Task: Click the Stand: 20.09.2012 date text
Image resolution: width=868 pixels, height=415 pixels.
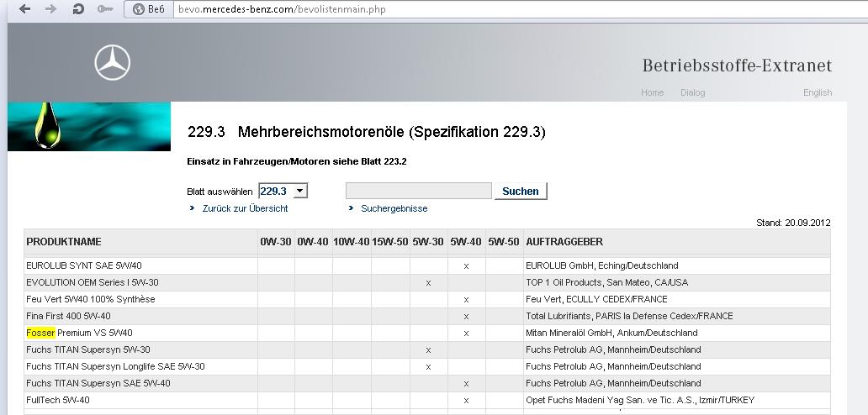Action: (793, 223)
